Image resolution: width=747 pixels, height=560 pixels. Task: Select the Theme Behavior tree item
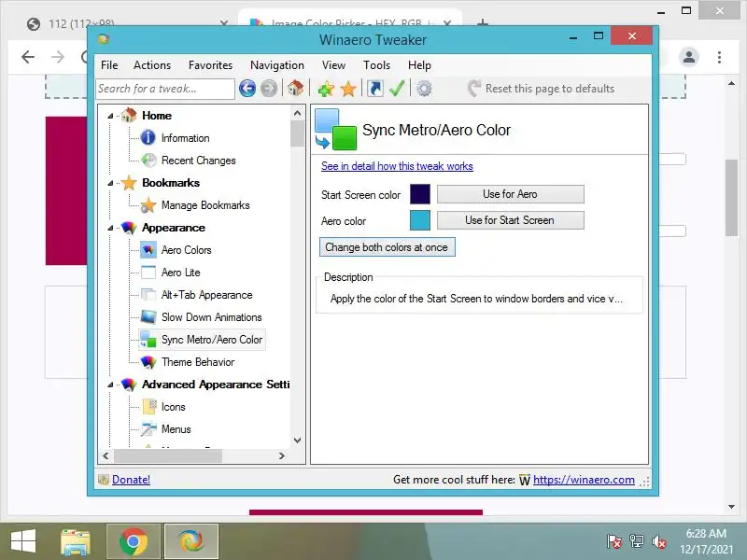point(198,362)
